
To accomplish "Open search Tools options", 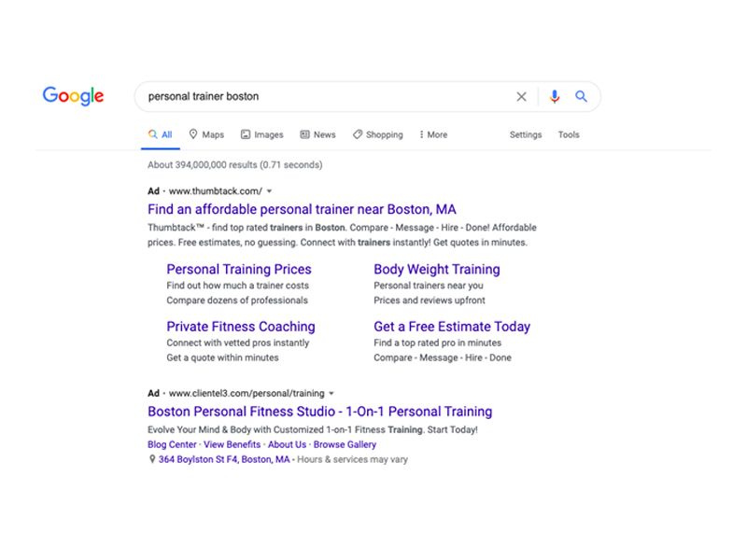I will [x=569, y=134].
